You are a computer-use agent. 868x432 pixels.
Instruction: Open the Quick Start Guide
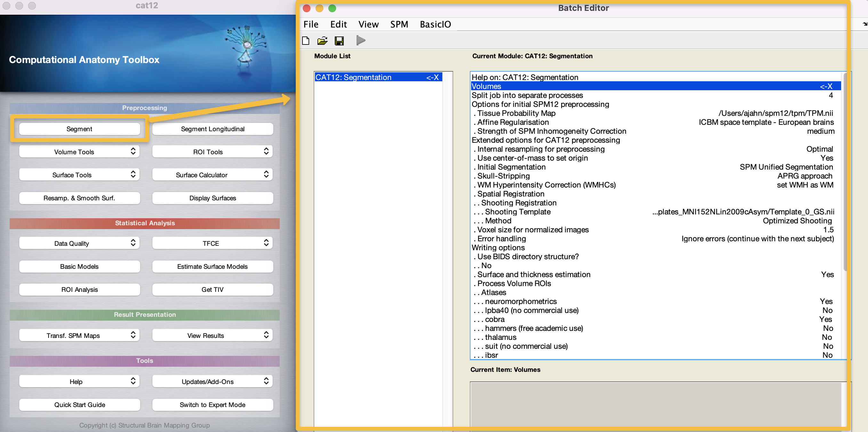click(x=79, y=404)
